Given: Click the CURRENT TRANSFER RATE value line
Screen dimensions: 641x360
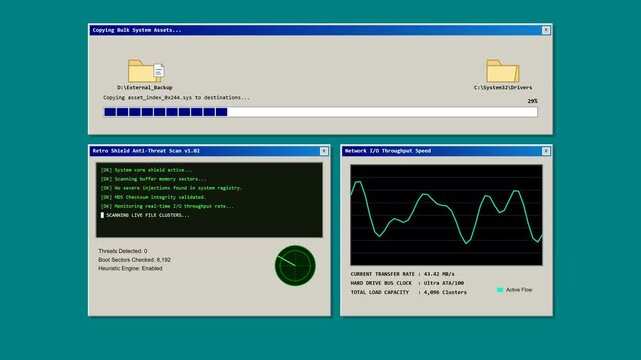Looking at the screenshot, I should click(402, 274).
